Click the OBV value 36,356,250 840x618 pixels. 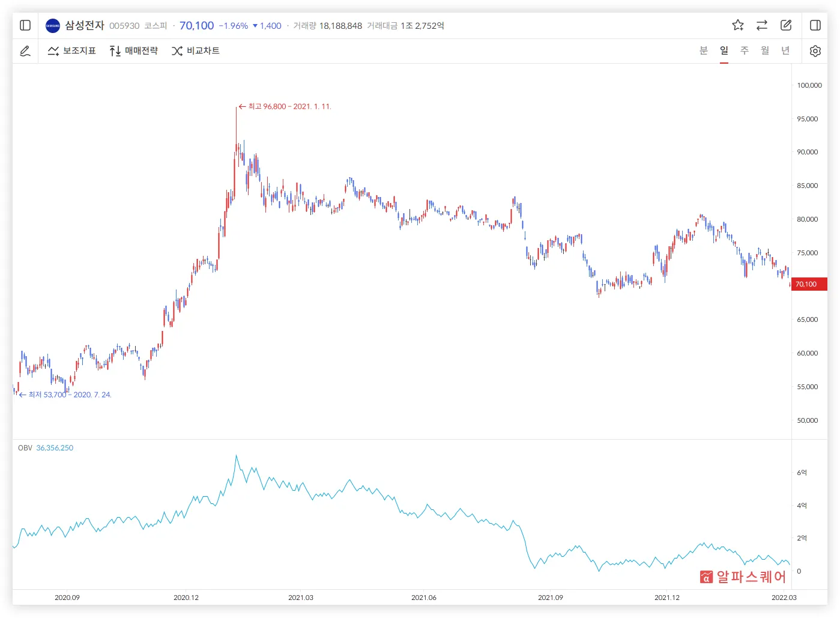tap(55, 448)
